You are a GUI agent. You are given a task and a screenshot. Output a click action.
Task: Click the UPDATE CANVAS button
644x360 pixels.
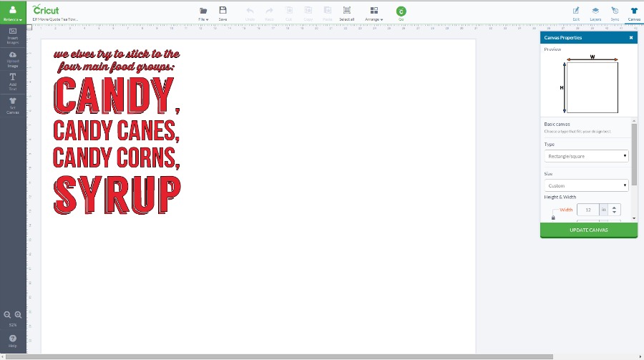[x=589, y=230]
